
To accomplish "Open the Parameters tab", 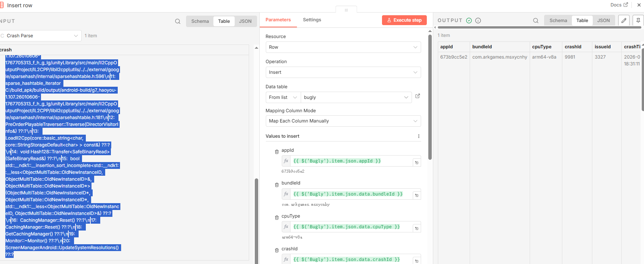I will click(x=278, y=20).
